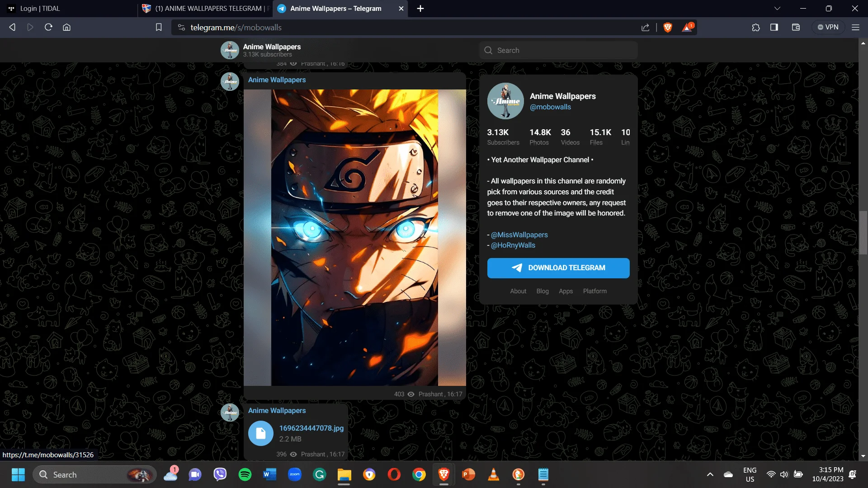
Task: Open the Naruto wallpaper image
Action: (x=355, y=238)
